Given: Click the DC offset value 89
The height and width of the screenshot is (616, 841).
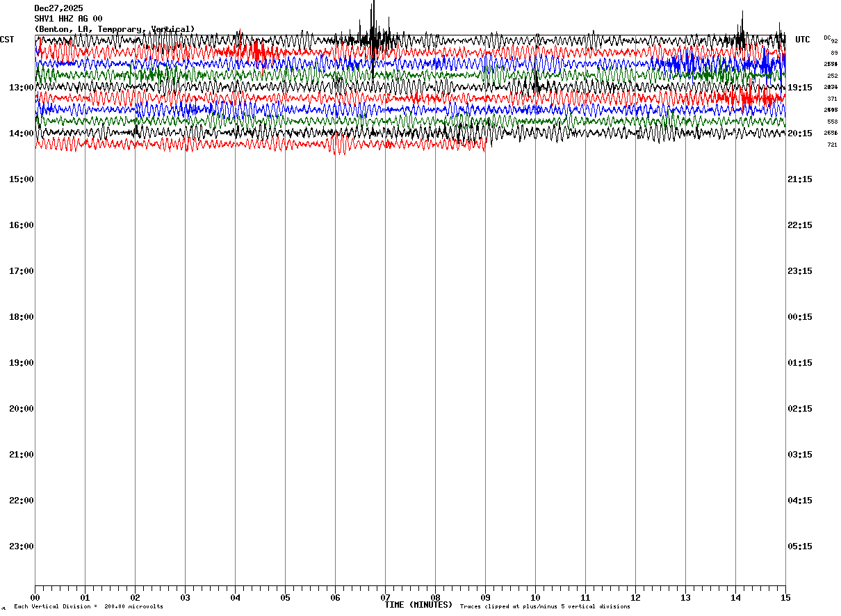Looking at the screenshot, I should tap(834, 53).
